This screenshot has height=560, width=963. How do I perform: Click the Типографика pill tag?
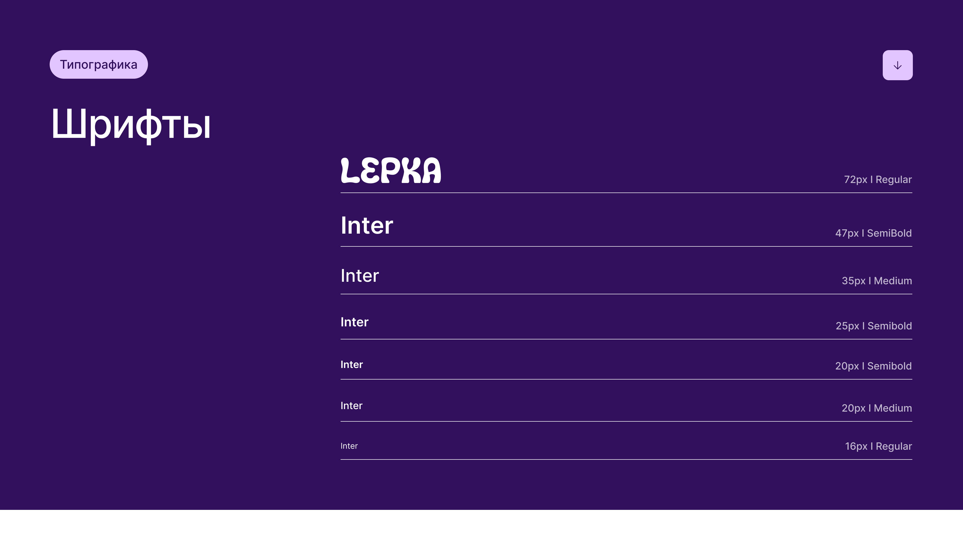click(99, 65)
